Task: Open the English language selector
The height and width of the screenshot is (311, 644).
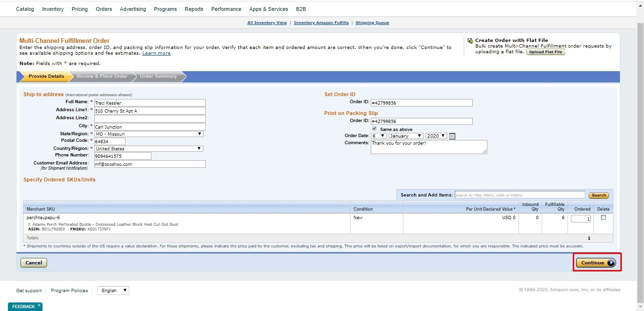Action: (113, 291)
